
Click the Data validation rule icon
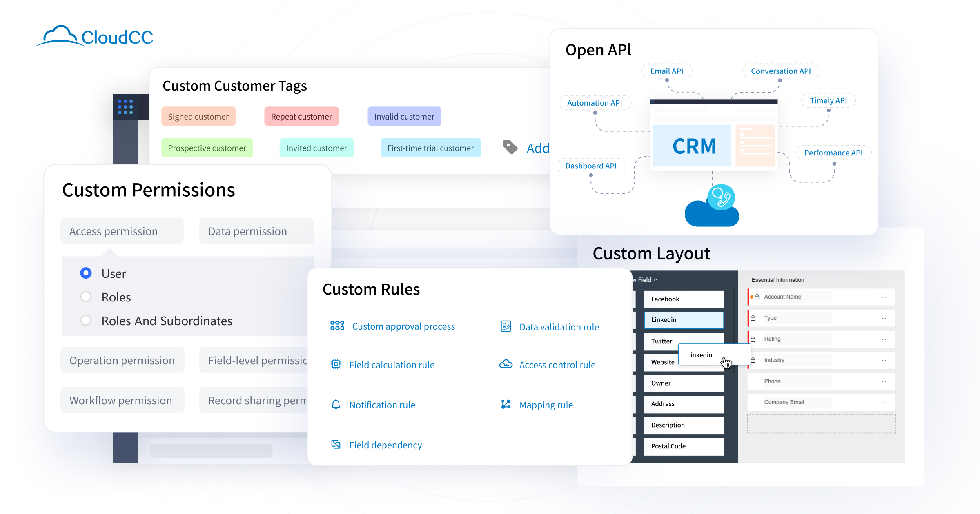pos(506,326)
